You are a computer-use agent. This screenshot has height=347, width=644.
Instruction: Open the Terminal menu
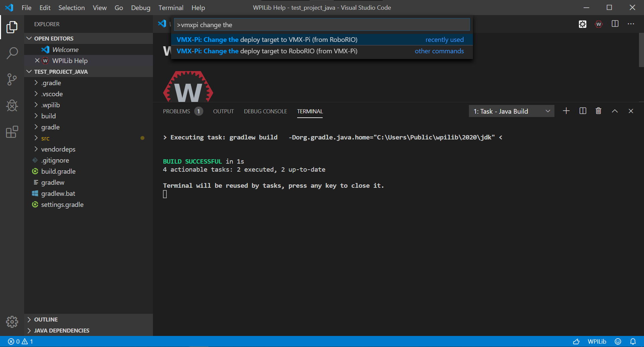coord(171,8)
